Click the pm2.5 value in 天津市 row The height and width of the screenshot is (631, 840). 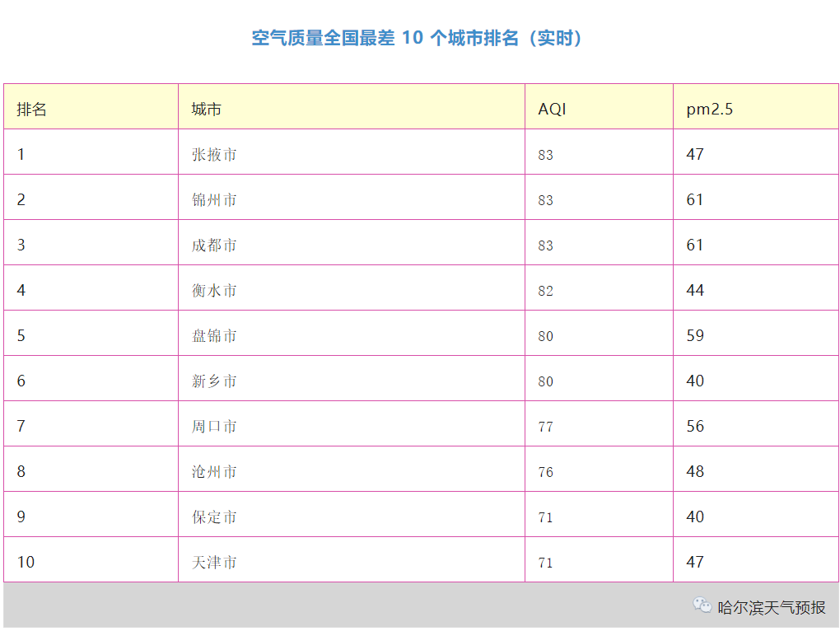(695, 562)
